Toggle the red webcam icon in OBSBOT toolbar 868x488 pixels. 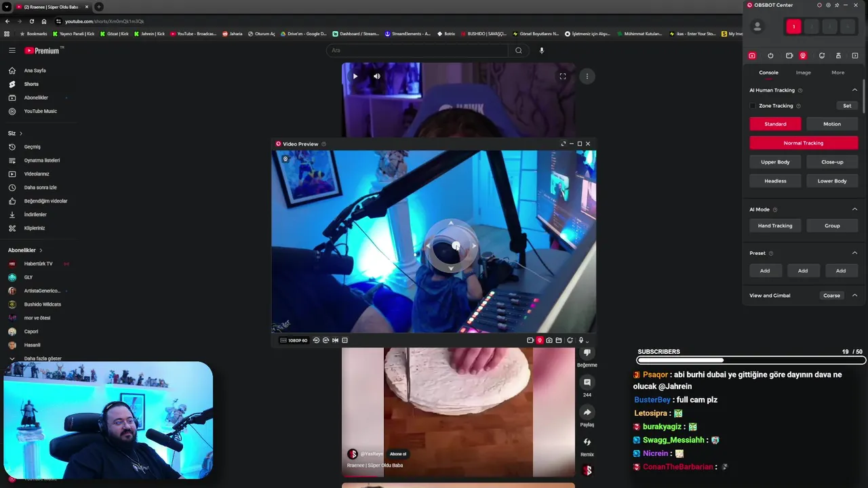click(803, 56)
